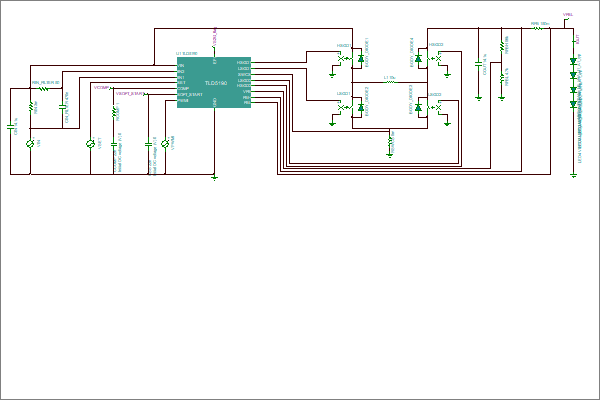Viewport: 600px width, 400px height.
Task: Select the BODY_DIODE4 diode symbol
Action: [418, 59]
